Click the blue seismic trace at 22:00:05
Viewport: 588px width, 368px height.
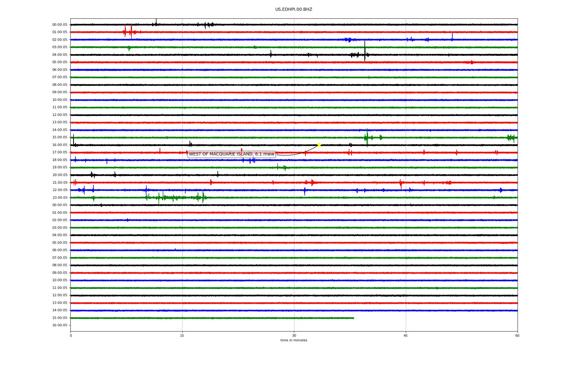[x=294, y=190]
